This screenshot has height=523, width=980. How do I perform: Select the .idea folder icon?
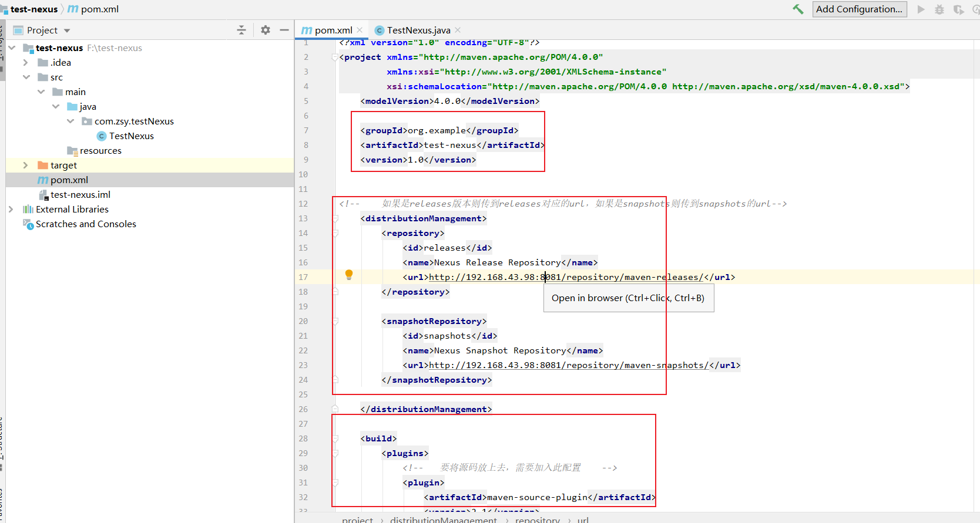tap(43, 63)
